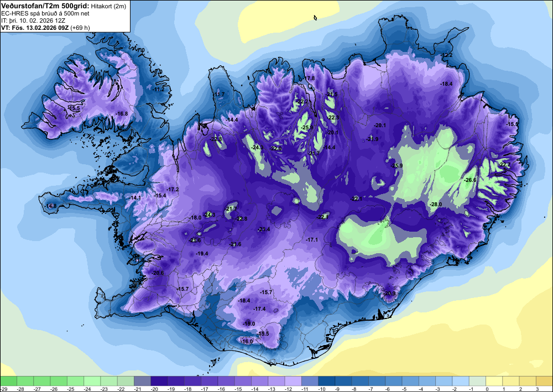Click the small island north of Iceland

315,18
